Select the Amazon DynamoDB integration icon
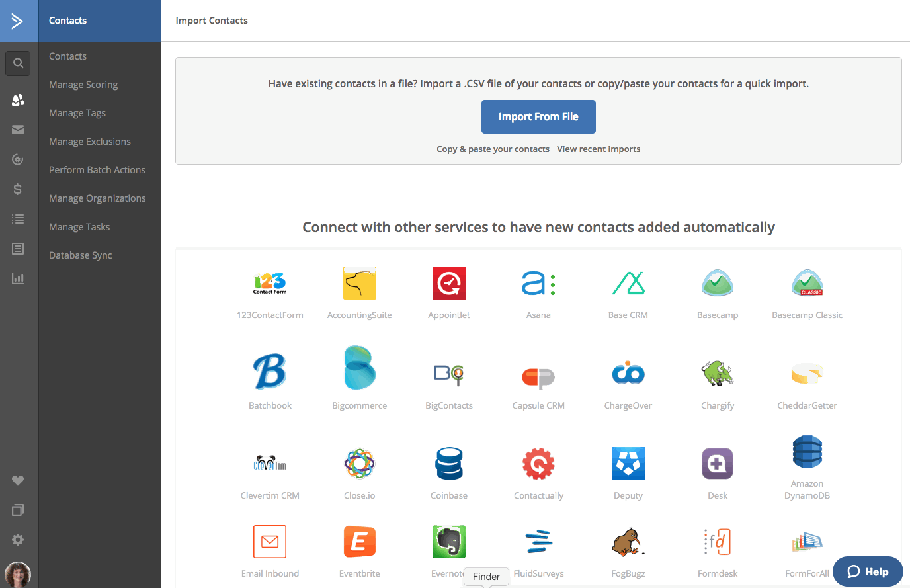The height and width of the screenshot is (588, 910). tap(807, 452)
